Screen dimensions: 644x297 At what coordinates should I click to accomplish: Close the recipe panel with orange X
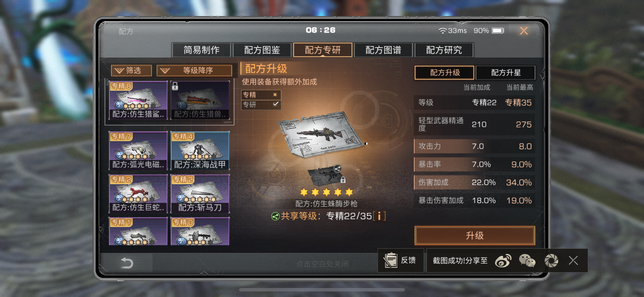524,31
